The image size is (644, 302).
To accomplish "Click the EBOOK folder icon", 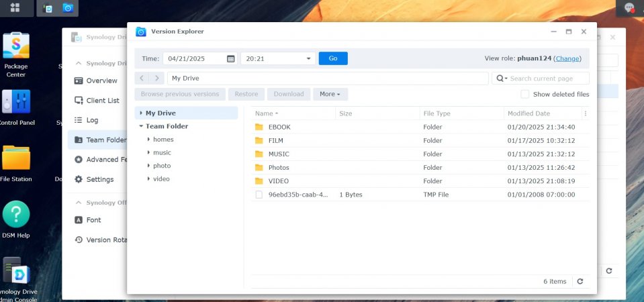I will point(259,128).
